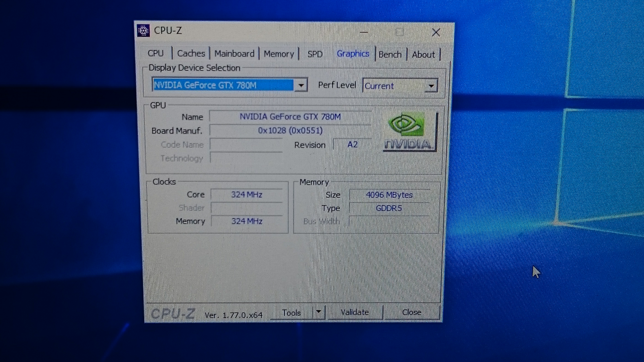Click the Ver. 1.77.0.x64 version text
This screenshot has height=362, width=644.
tap(233, 315)
